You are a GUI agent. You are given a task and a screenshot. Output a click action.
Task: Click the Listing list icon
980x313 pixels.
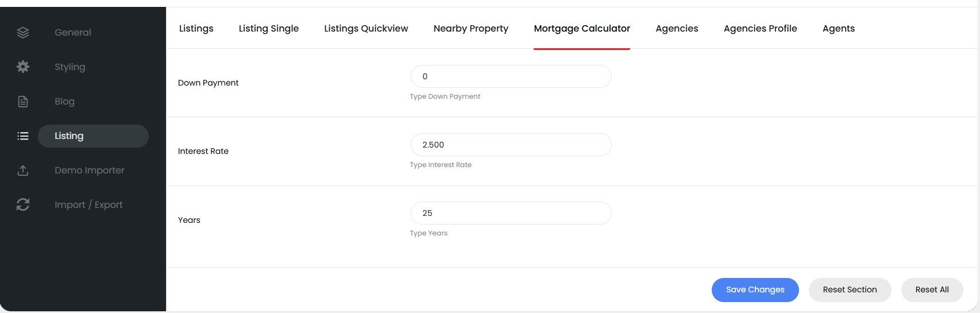23,136
